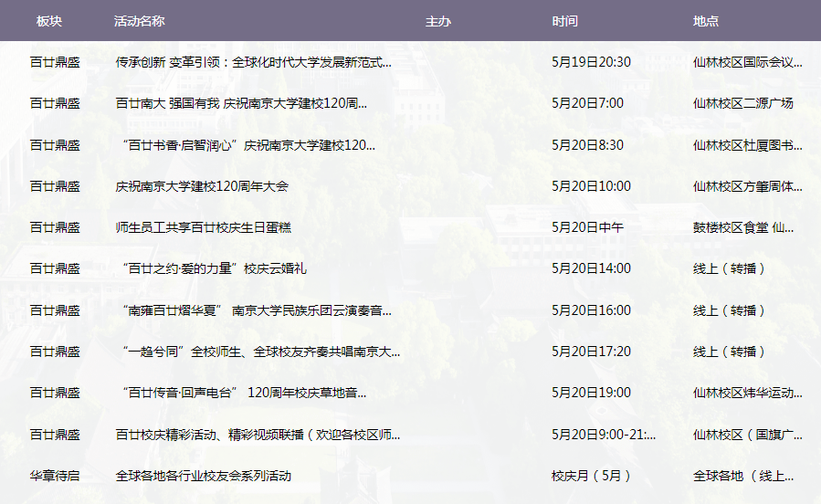Image resolution: width=821 pixels, height=504 pixels.
Task: Select the 仙林校区二源广场 location cell
Action: coord(742,103)
